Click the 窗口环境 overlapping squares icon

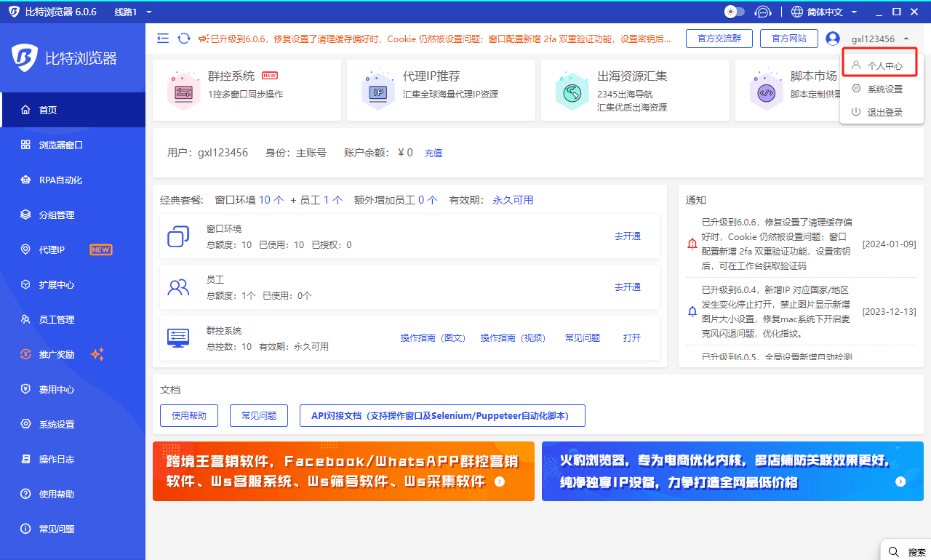178,237
